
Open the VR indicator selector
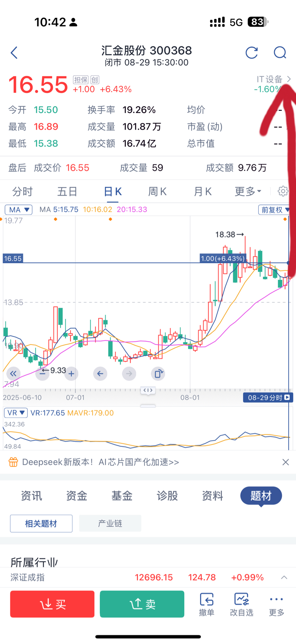pos(15,413)
